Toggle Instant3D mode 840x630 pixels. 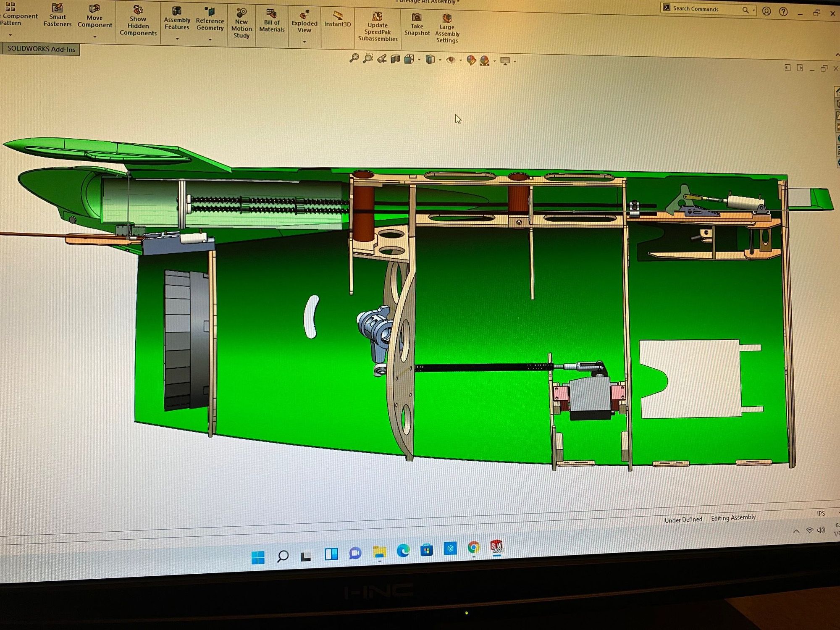[x=337, y=19]
